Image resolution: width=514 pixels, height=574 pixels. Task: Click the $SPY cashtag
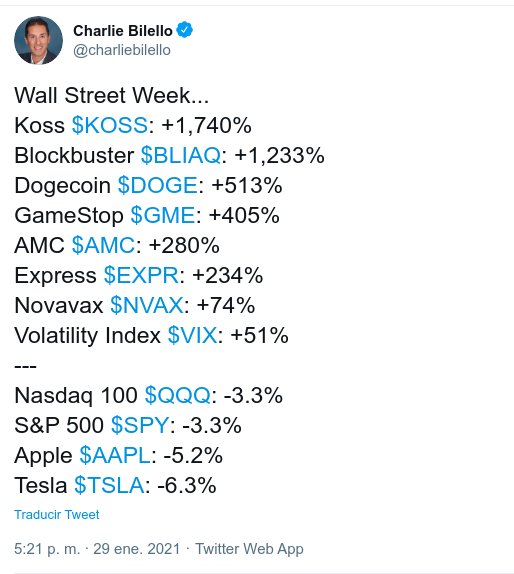click(140, 425)
